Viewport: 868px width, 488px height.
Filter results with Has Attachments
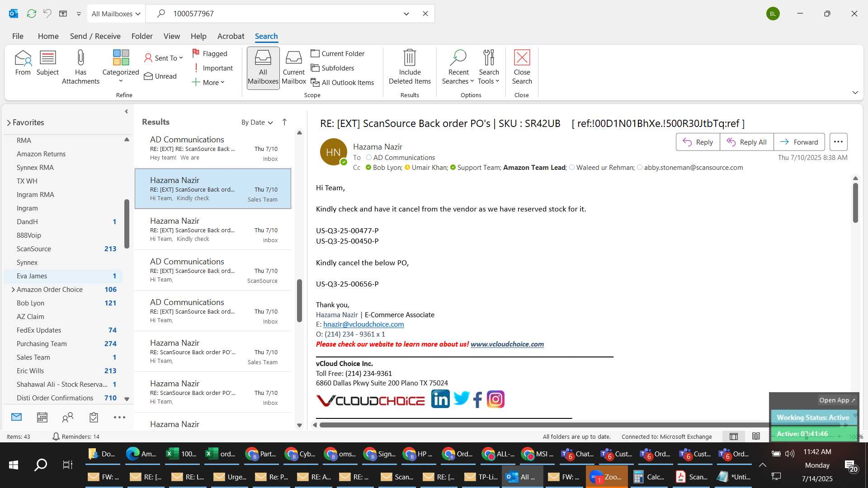tap(80, 67)
